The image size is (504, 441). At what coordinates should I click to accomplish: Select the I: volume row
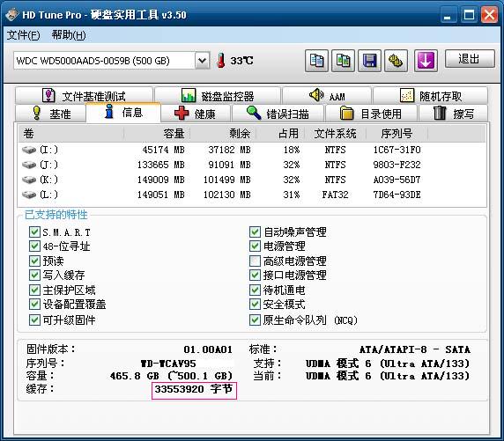[252, 150]
